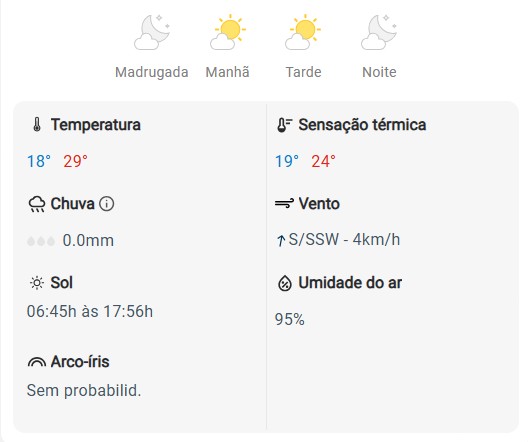Click the humidity droplet icon
The image size is (528, 442).
[x=285, y=283]
